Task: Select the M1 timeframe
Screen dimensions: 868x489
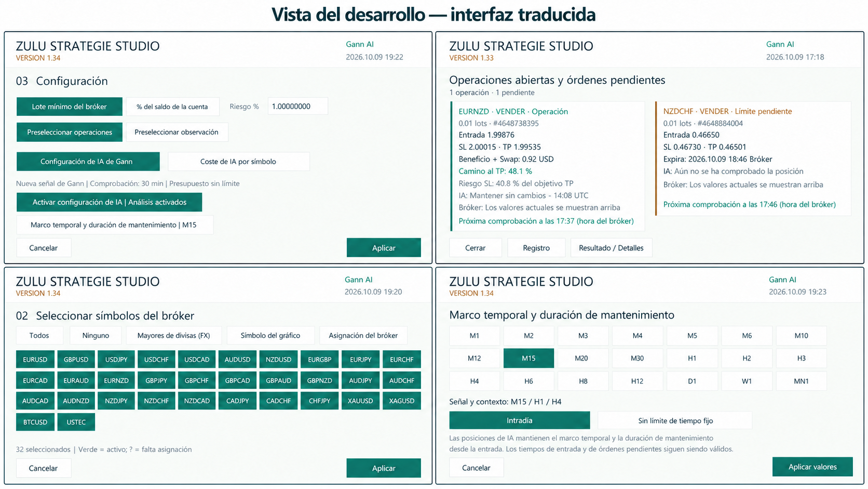Action: point(474,336)
